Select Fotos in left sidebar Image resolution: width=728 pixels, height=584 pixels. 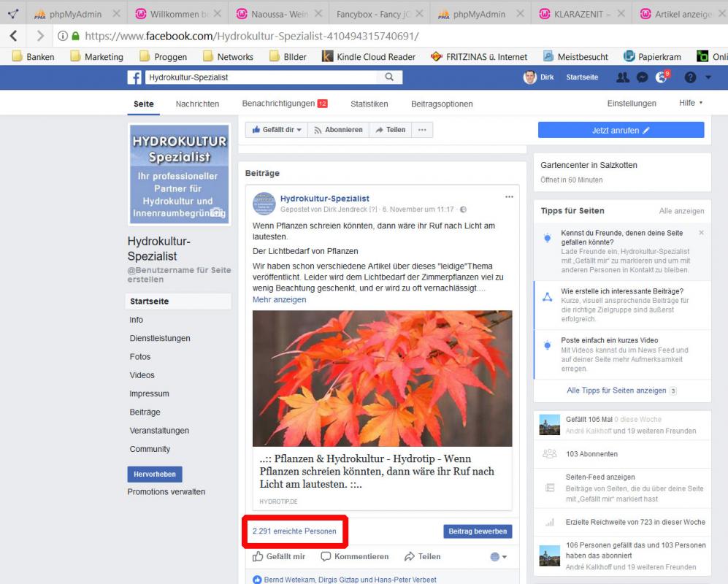tap(139, 356)
